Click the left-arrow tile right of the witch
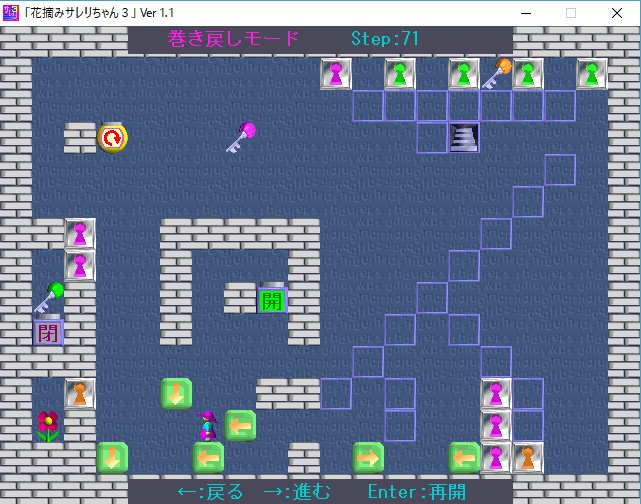The width and height of the screenshot is (641, 504). coord(240,425)
